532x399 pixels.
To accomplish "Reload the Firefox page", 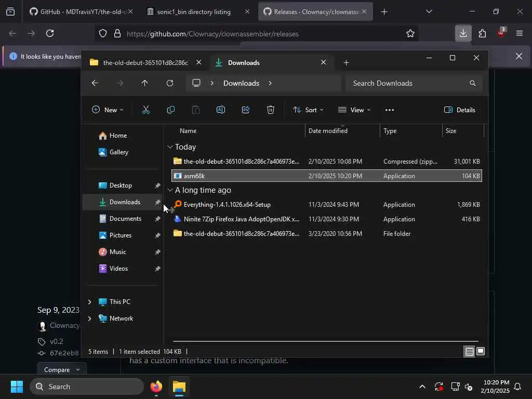I will 50,33.
